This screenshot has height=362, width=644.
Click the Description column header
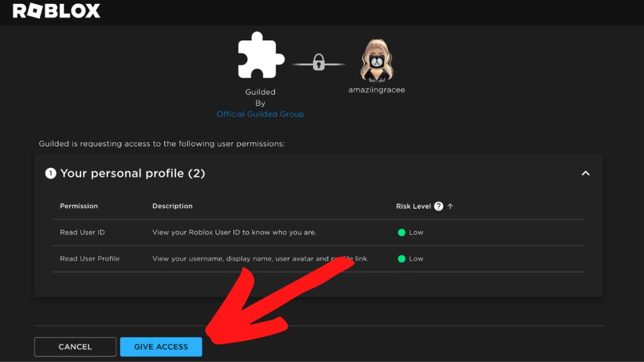pyautogui.click(x=172, y=206)
